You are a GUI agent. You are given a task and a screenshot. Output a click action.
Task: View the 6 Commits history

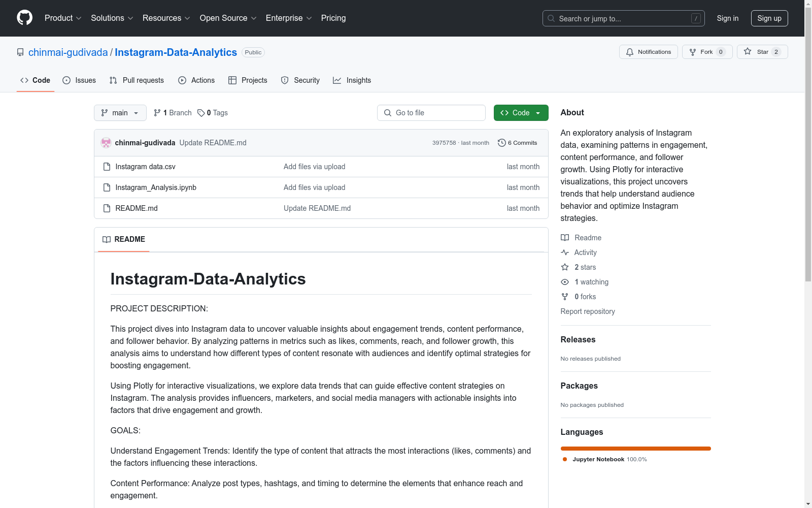[518, 143]
